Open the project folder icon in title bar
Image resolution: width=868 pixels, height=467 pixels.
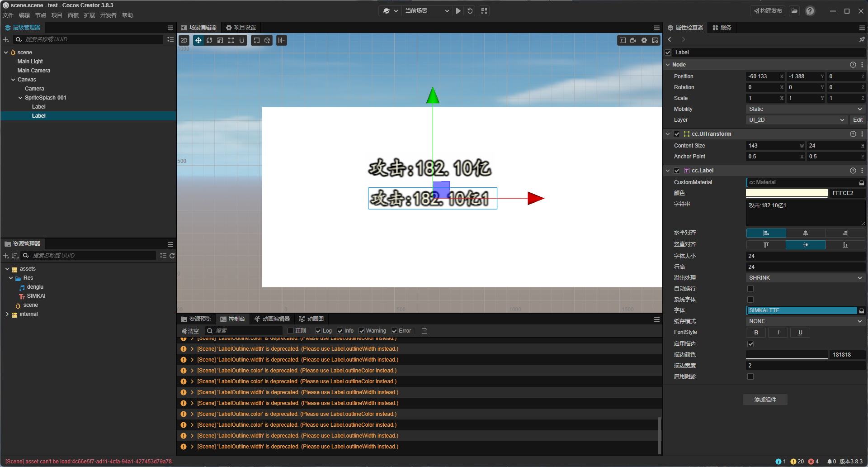[x=794, y=11]
